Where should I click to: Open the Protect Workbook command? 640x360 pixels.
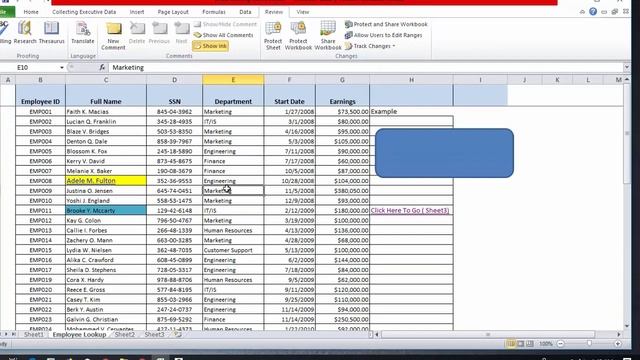298,36
